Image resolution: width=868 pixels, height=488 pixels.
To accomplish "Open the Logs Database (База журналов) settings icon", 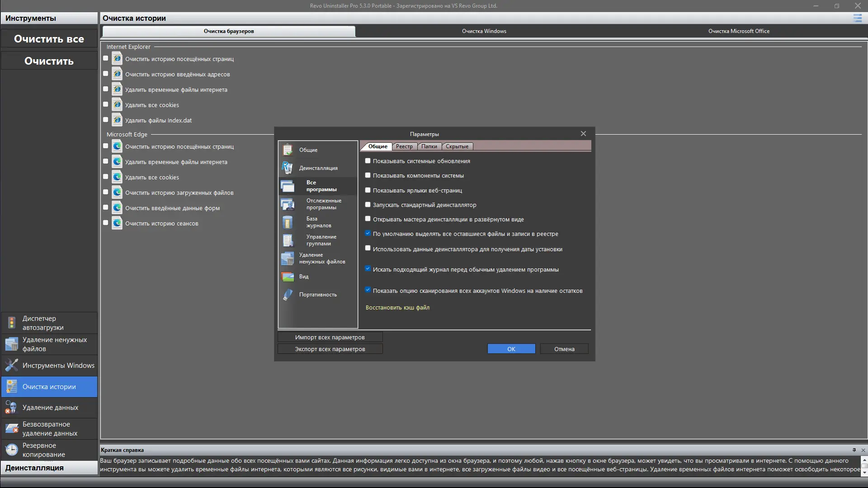I will click(288, 222).
